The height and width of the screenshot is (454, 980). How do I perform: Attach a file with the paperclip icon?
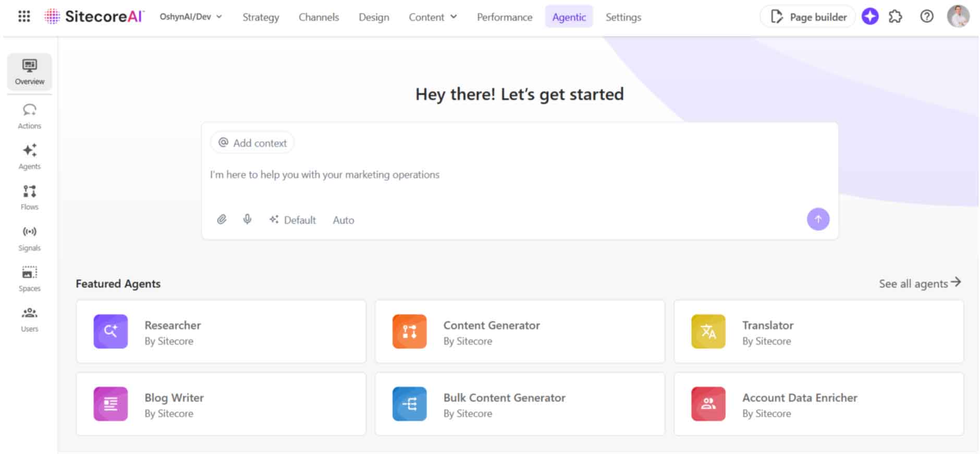pyautogui.click(x=222, y=220)
